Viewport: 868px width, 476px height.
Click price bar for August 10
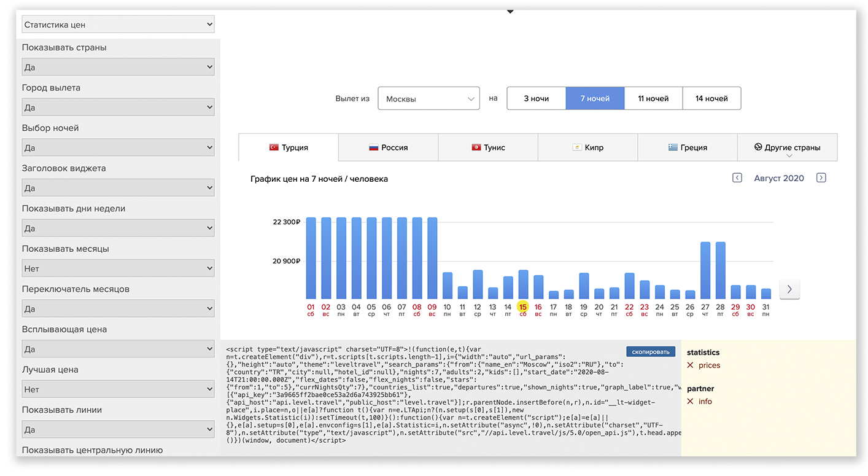(x=448, y=286)
